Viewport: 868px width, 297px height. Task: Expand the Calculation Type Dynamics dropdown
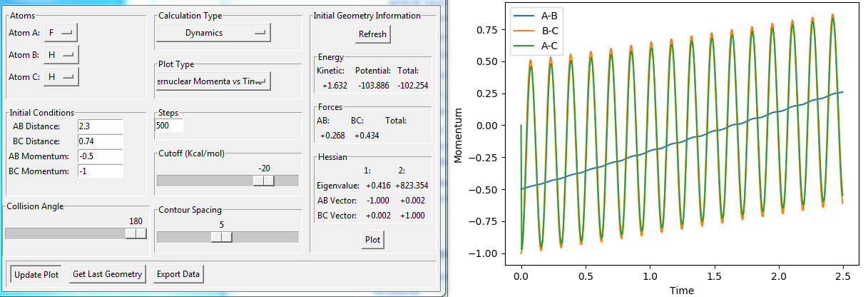tap(213, 33)
